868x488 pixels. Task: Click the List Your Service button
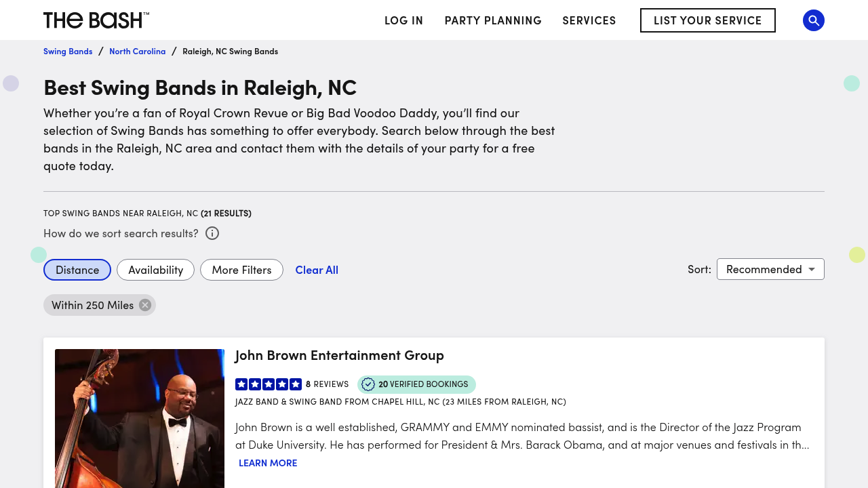(707, 20)
